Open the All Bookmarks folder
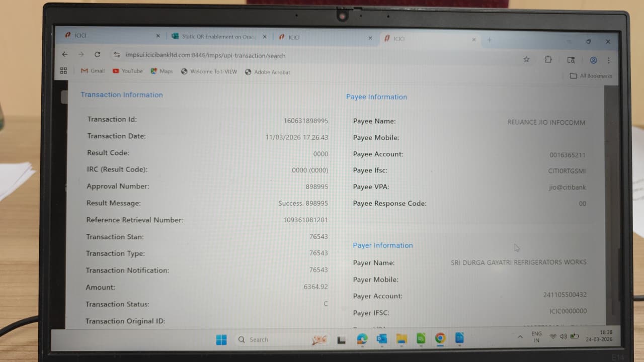This screenshot has height=362, width=644. (x=591, y=76)
